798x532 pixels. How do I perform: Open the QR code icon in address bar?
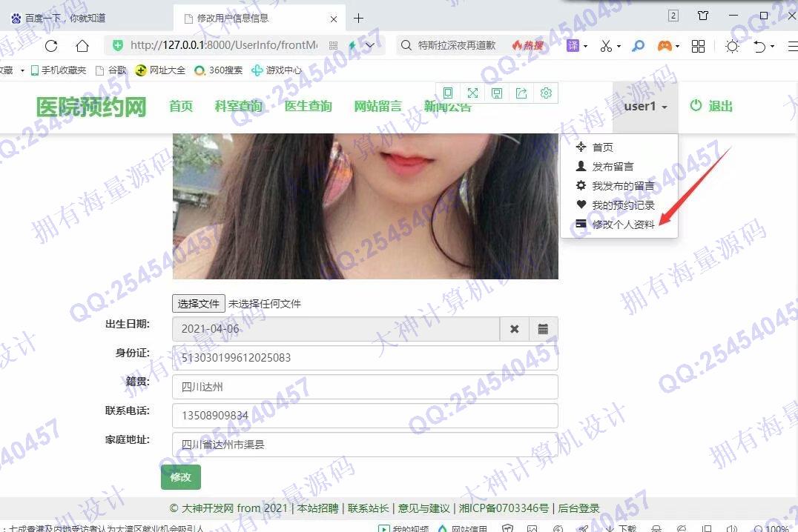click(333, 45)
